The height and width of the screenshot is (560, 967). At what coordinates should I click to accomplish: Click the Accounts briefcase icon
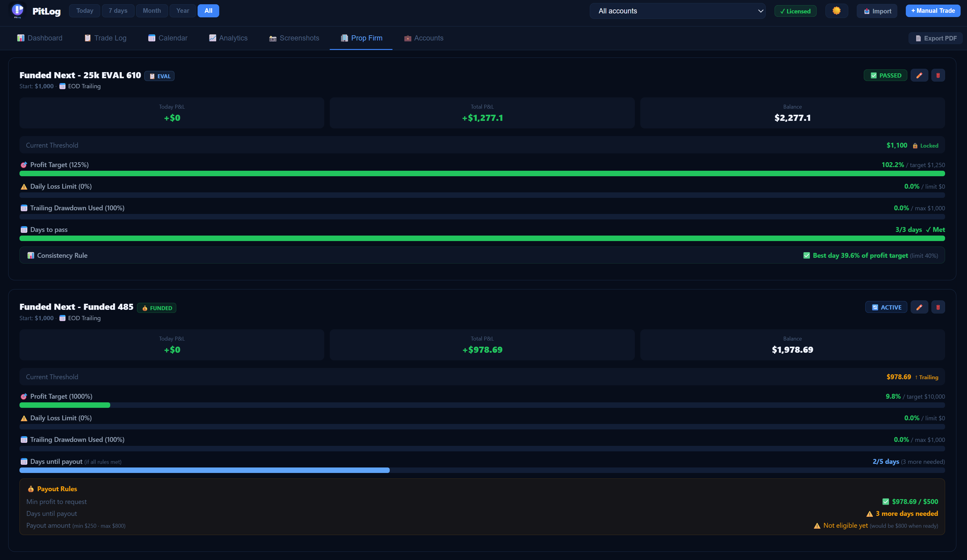pyautogui.click(x=407, y=38)
